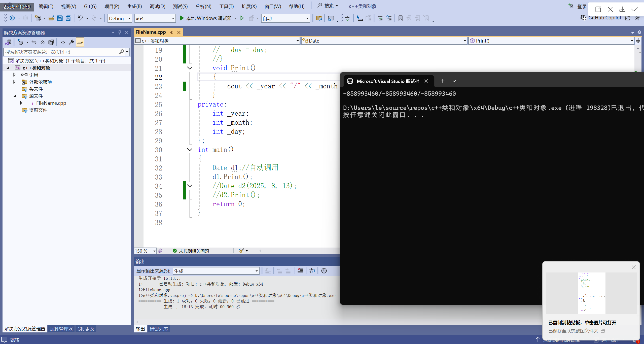The image size is (644, 344).
Task: Click the 未找到相关问题 status indicator
Action: coord(191,251)
